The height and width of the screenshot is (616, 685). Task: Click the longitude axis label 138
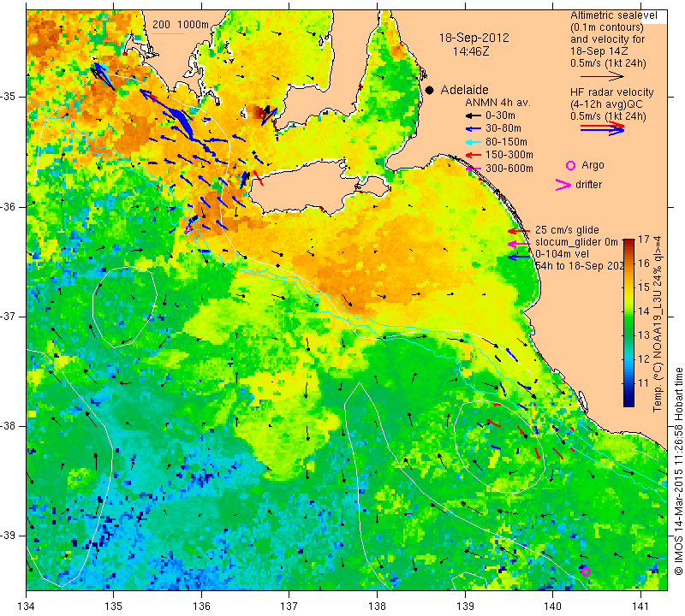pyautogui.click(x=377, y=607)
